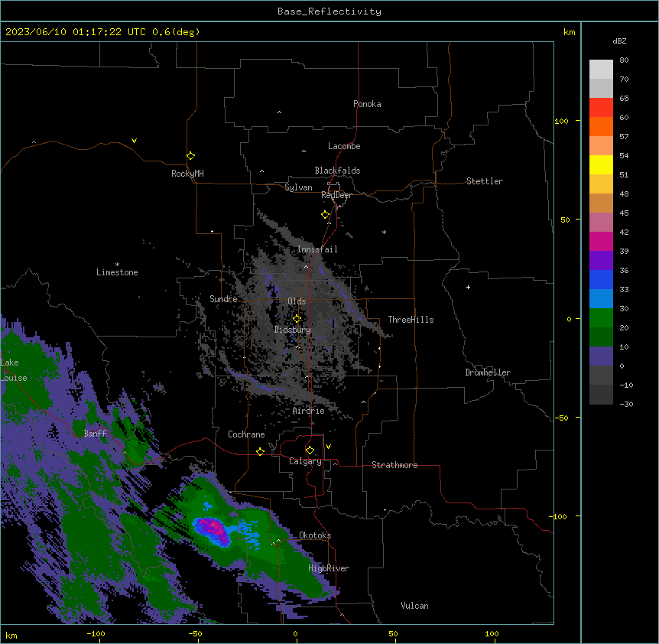Click the Cochrane town label
Screen dimensions: 659x644
(246, 434)
